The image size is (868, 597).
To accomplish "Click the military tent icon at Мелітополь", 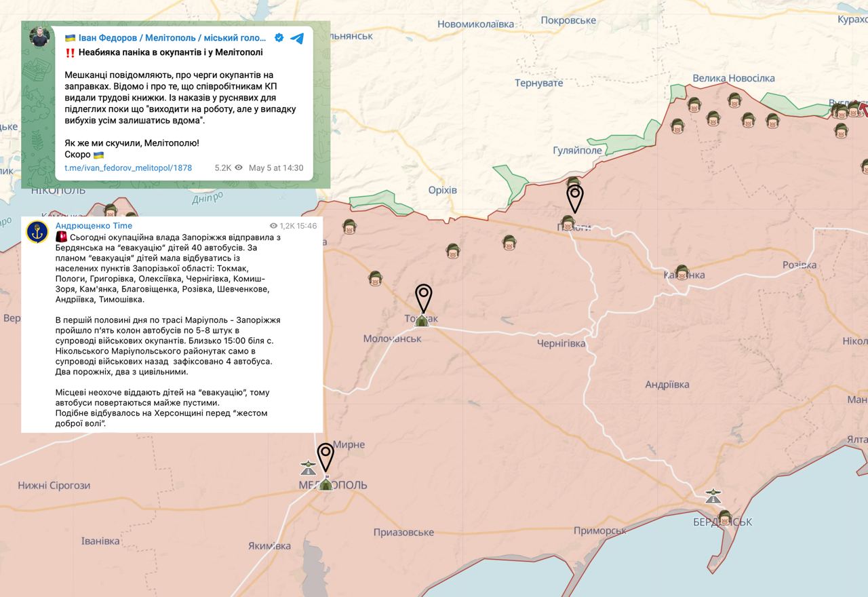I will [x=325, y=483].
